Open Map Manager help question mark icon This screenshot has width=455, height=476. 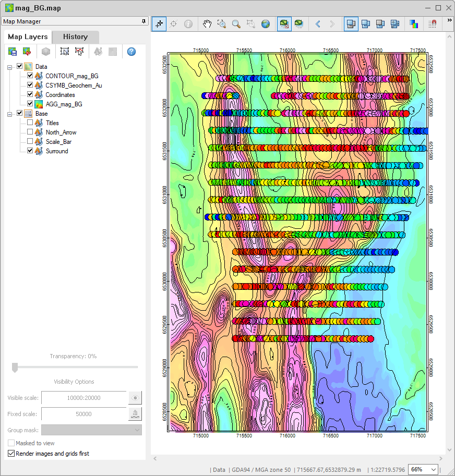tap(131, 52)
